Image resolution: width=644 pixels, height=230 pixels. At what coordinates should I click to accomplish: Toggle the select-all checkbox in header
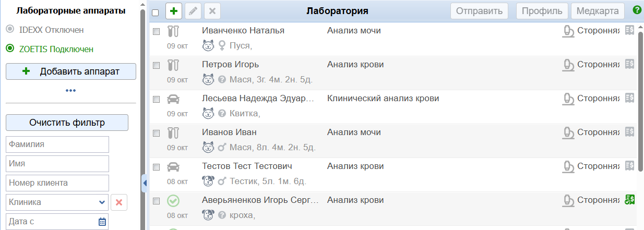pos(156,13)
